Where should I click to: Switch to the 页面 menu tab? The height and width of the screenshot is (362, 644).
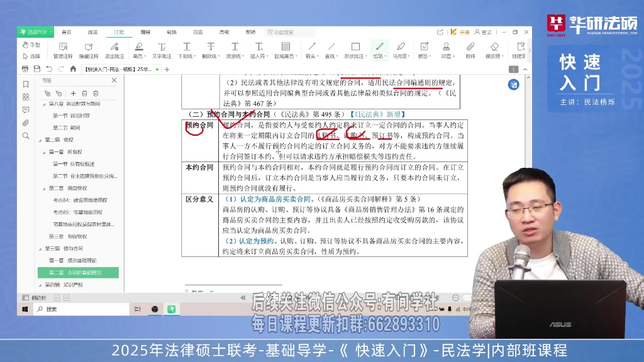point(198,32)
